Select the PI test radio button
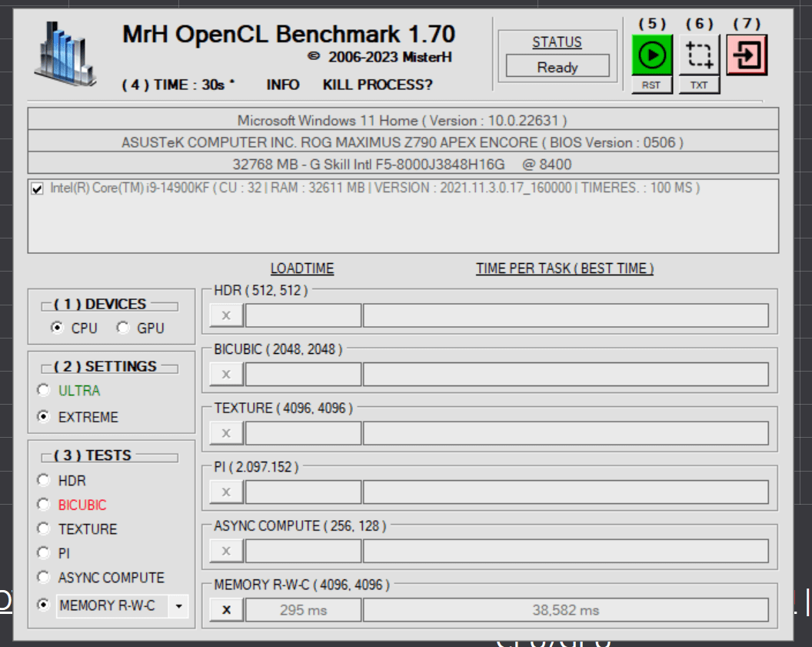Image resolution: width=812 pixels, height=647 pixels. (x=44, y=552)
